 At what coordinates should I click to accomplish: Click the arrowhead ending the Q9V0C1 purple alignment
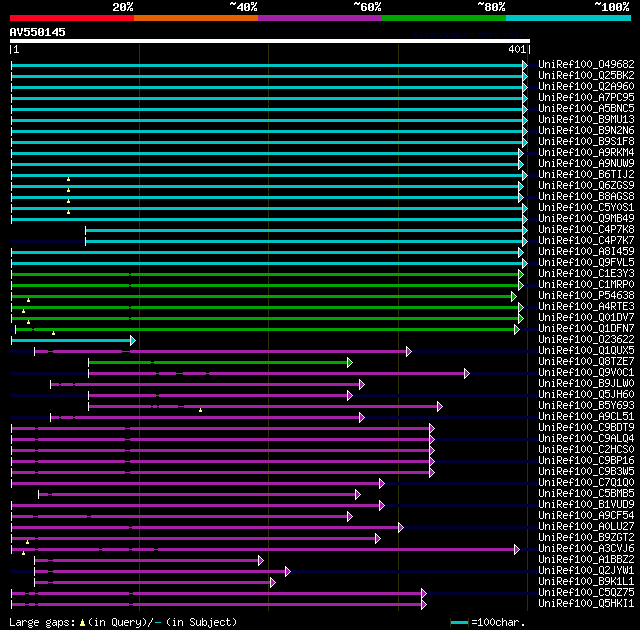coord(467,373)
